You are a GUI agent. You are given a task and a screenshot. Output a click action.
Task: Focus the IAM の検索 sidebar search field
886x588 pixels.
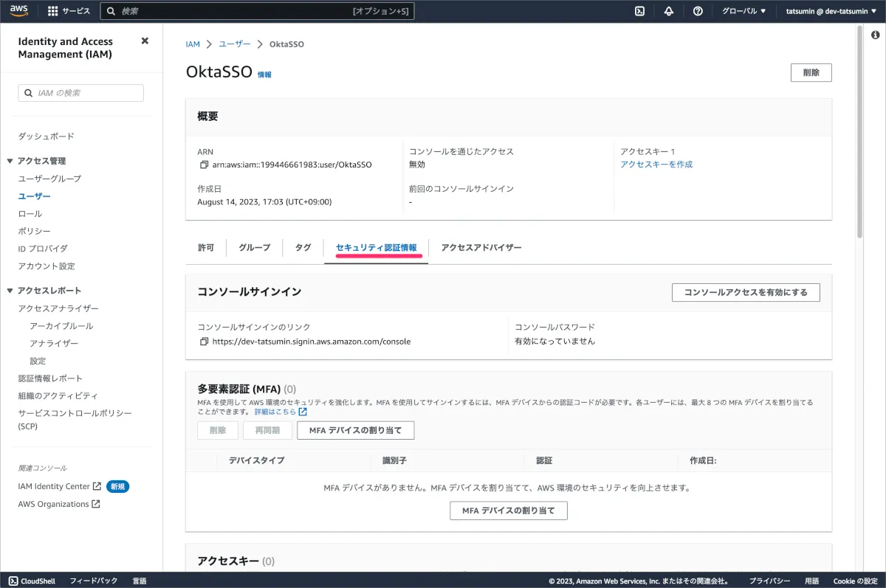tap(81, 93)
